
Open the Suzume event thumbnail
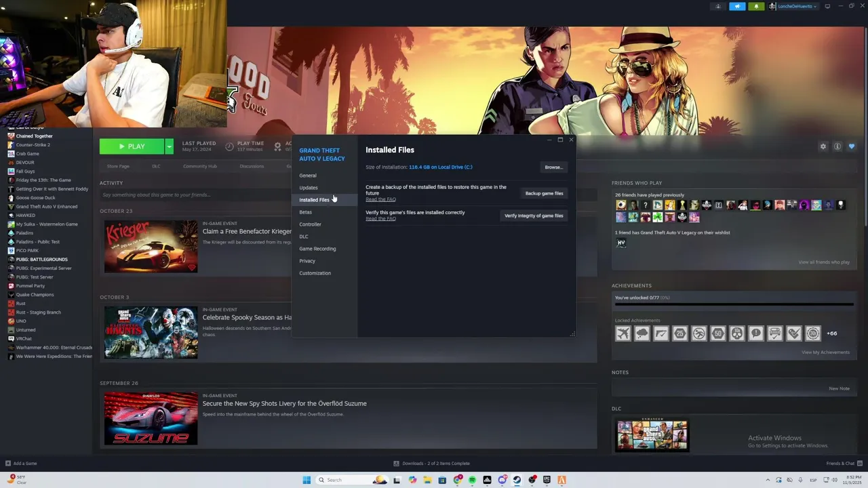click(x=151, y=418)
